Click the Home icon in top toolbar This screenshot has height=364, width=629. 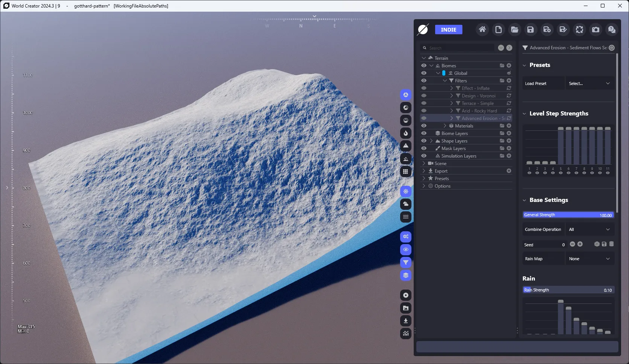pyautogui.click(x=482, y=29)
